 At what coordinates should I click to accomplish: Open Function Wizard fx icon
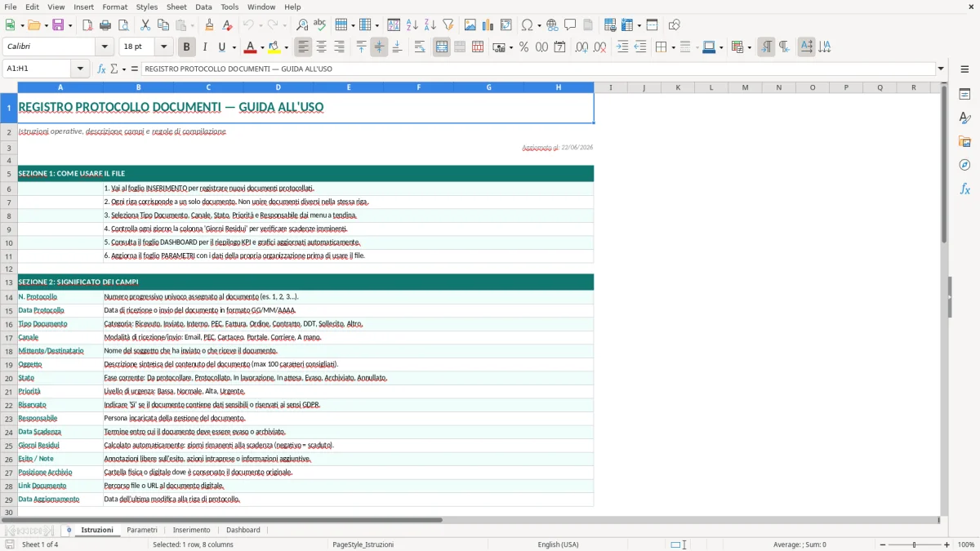tap(102, 69)
